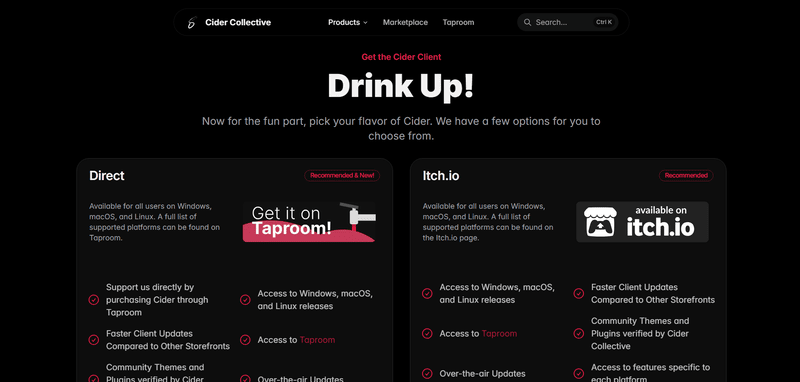Viewport: 800px width, 382px height.
Task: Click checkmark beside Itch.io's Faster Client Updates
Action: click(x=579, y=293)
